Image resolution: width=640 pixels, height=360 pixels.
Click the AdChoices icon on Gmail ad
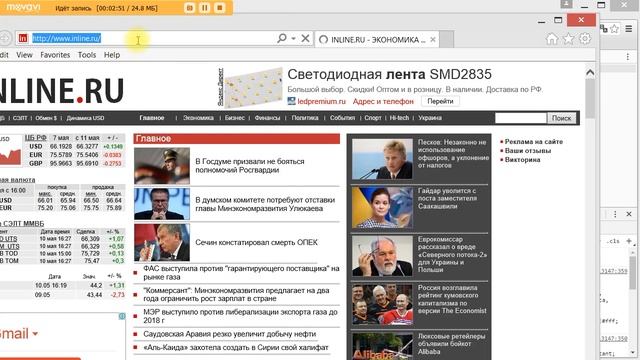pos(122,316)
